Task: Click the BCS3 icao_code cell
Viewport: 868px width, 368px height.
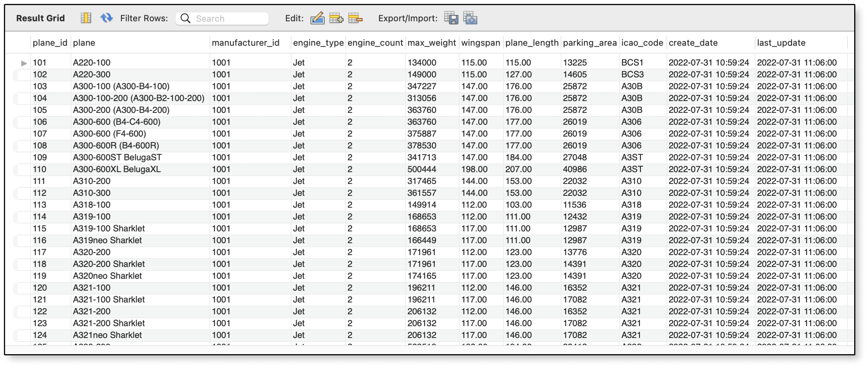Action: point(632,74)
